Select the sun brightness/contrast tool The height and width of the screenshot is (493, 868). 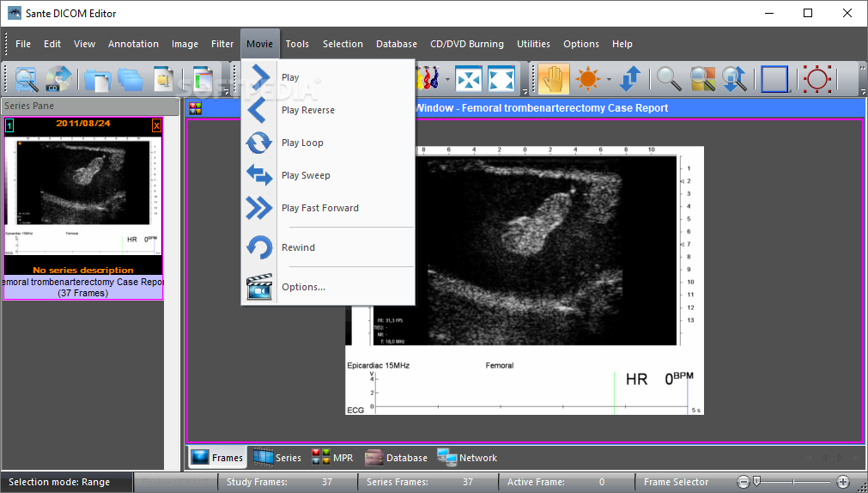587,79
